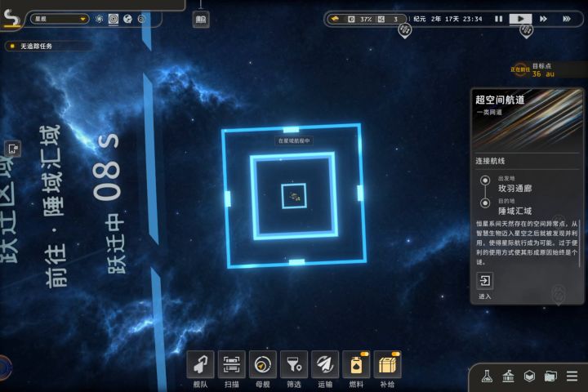Click the fleet map pin under play button
Viewport: 588px width, 392px height.
click(526, 31)
